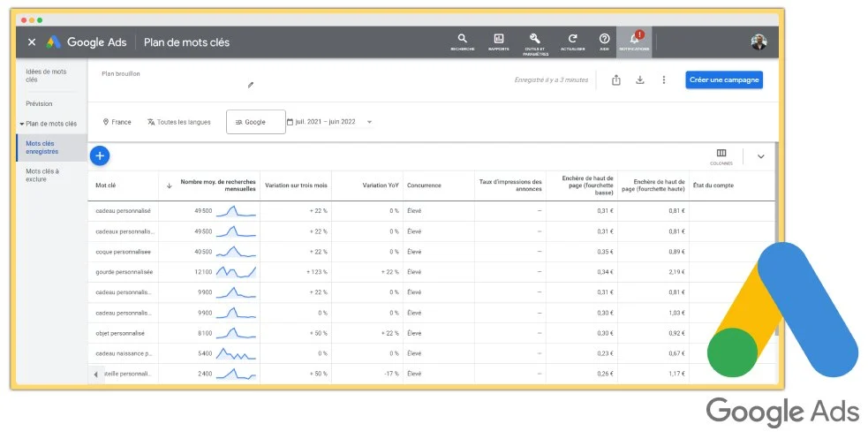Click the Plan brouillon title text

click(x=121, y=73)
